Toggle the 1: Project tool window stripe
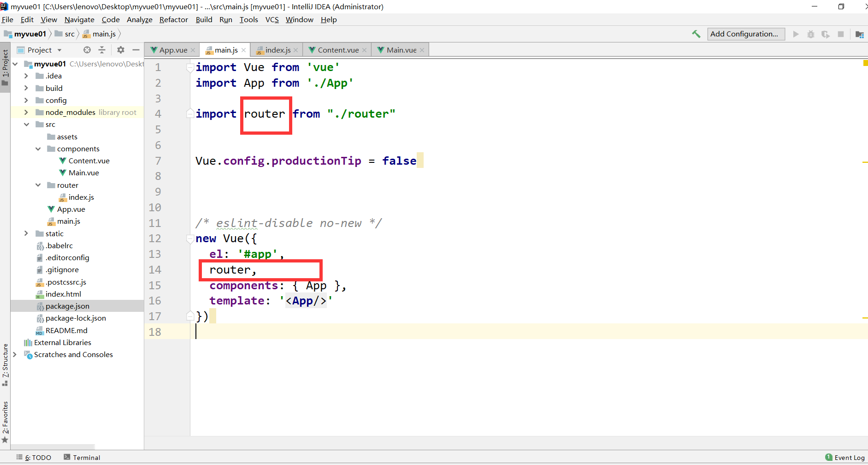 (x=5, y=67)
